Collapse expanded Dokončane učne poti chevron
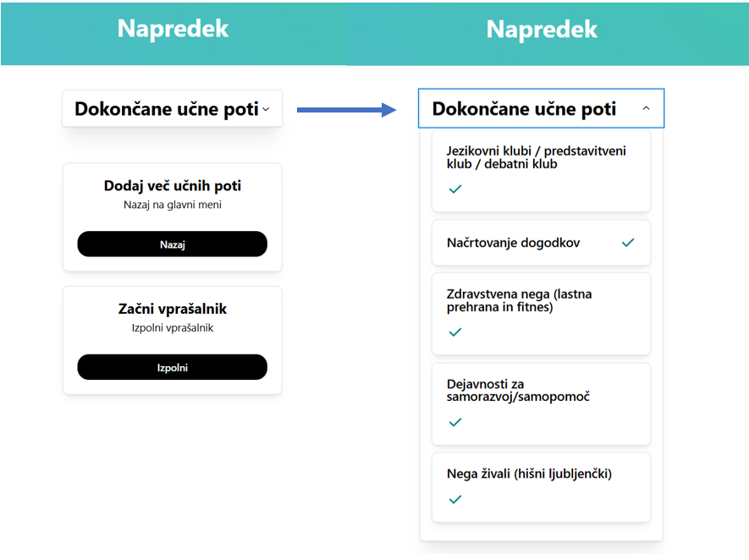This screenshot has width=749, height=560. 646,108
